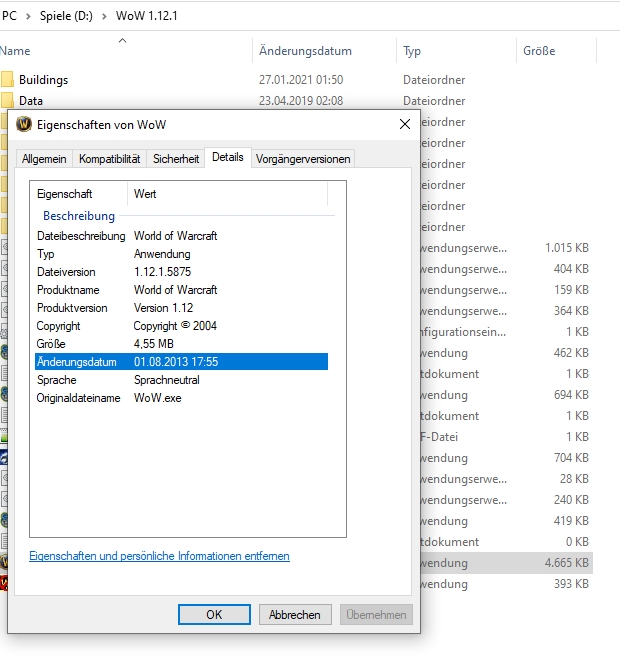Click the 419 KB file size entry

(571, 521)
